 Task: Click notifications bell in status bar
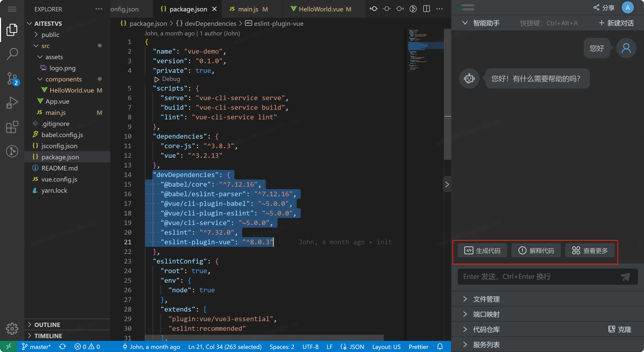click(440, 347)
